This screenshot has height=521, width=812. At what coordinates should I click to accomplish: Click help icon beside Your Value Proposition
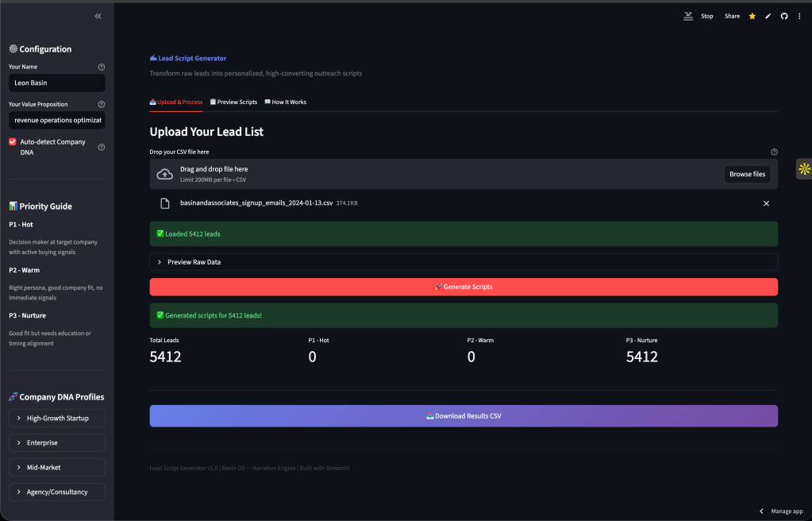click(101, 104)
